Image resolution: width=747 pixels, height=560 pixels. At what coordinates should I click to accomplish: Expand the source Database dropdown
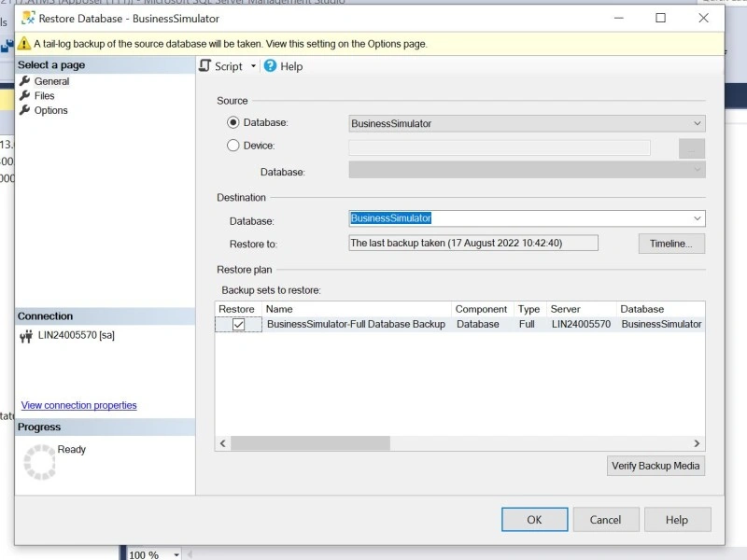point(697,123)
